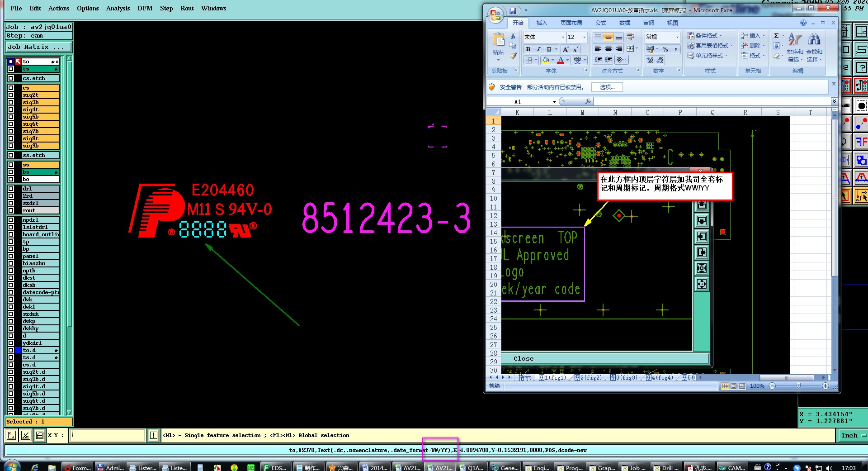
Task: Click pan-up arrow in Genesis popup view
Action: click(702, 205)
